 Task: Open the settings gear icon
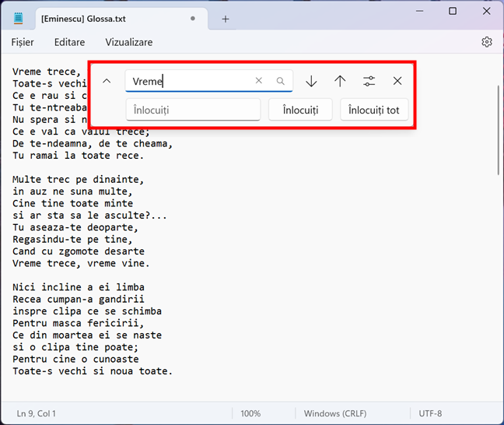[x=487, y=42]
